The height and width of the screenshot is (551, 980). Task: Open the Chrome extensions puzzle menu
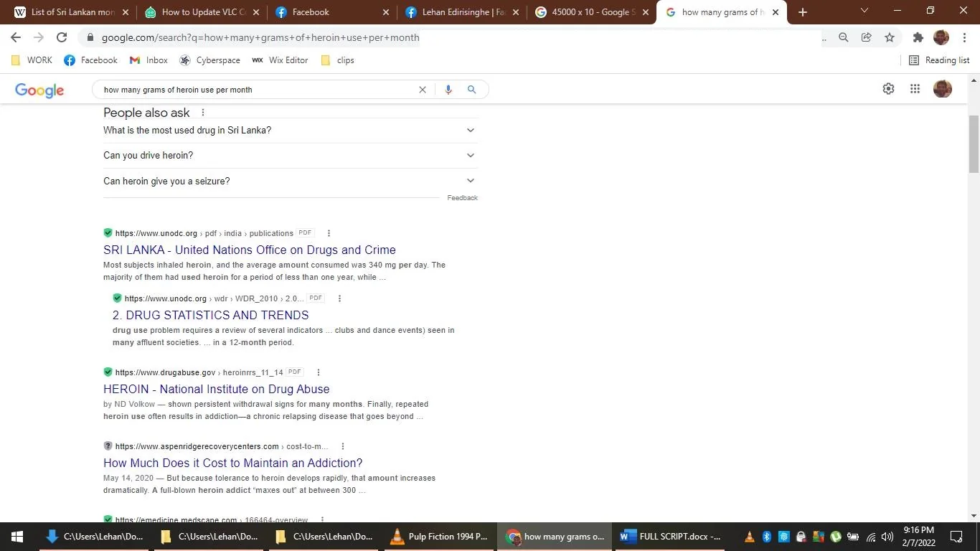click(918, 37)
